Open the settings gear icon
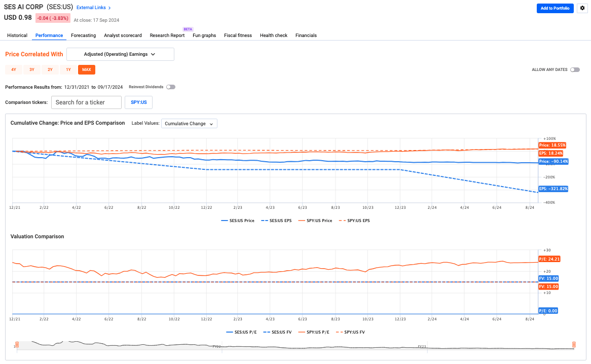This screenshot has width=591, height=364. click(582, 8)
